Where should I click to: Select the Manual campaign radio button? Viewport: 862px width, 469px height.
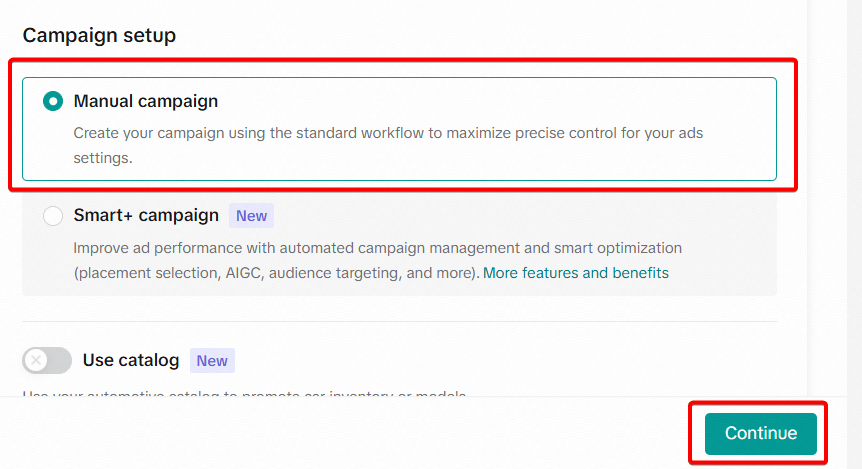point(53,101)
